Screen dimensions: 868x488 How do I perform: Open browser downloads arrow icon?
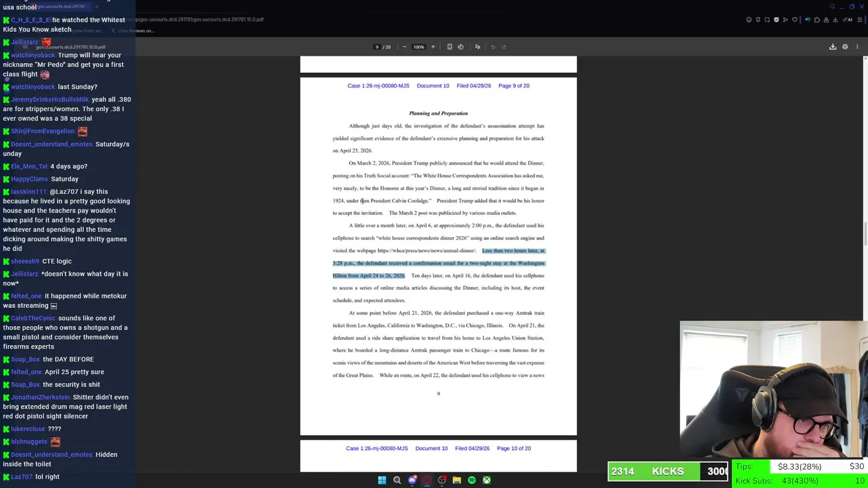click(x=835, y=20)
